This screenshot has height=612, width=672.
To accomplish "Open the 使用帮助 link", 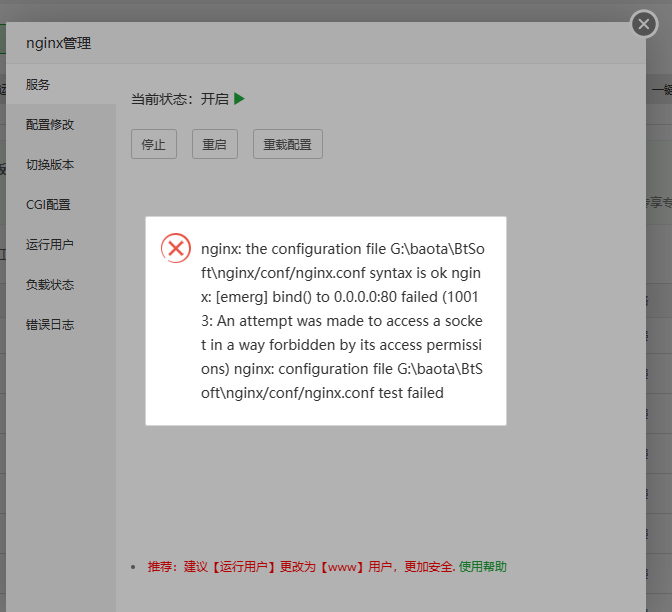I will [x=483, y=567].
